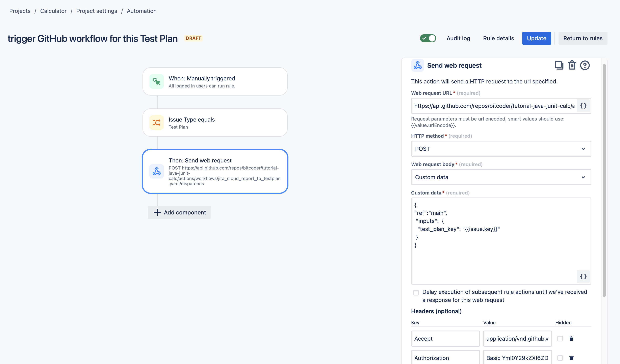Click the Headers (optional) heading
The width and height of the screenshot is (620, 364).
pyautogui.click(x=436, y=311)
